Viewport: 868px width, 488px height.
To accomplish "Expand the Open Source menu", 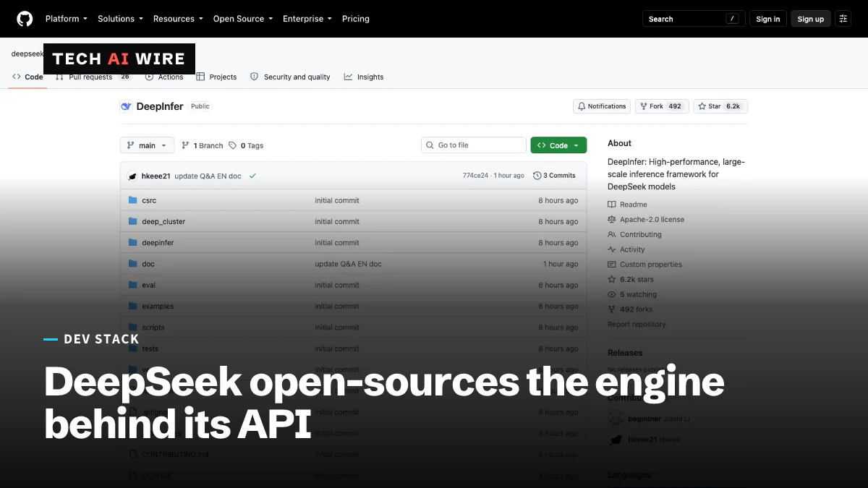I will point(243,19).
